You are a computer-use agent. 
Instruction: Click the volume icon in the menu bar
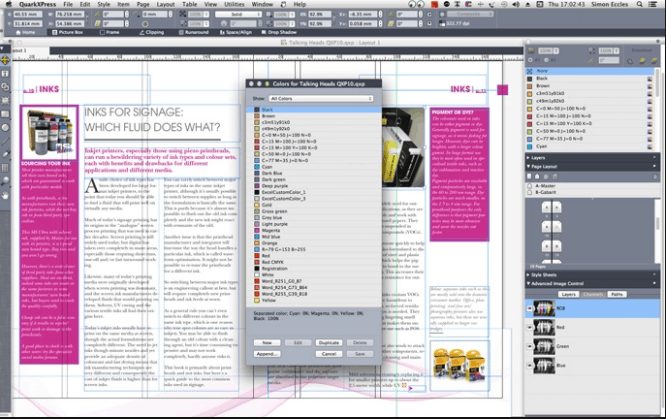516,4
